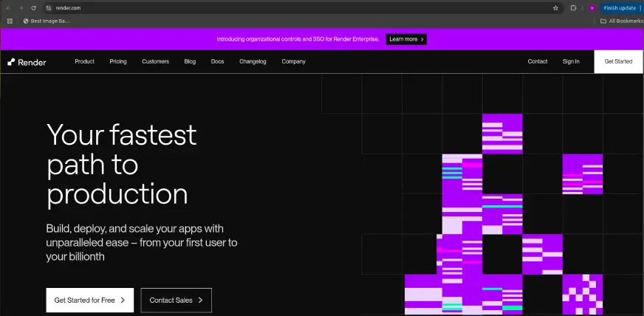The height and width of the screenshot is (316, 644).
Task: Open the Best Image Ba... bookmark
Action: tap(47, 21)
